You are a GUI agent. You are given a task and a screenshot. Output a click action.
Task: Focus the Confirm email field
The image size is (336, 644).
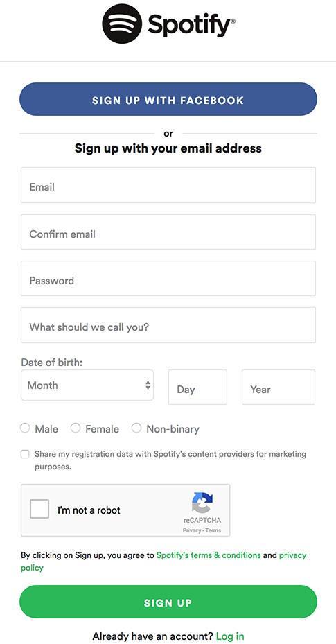[168, 232]
